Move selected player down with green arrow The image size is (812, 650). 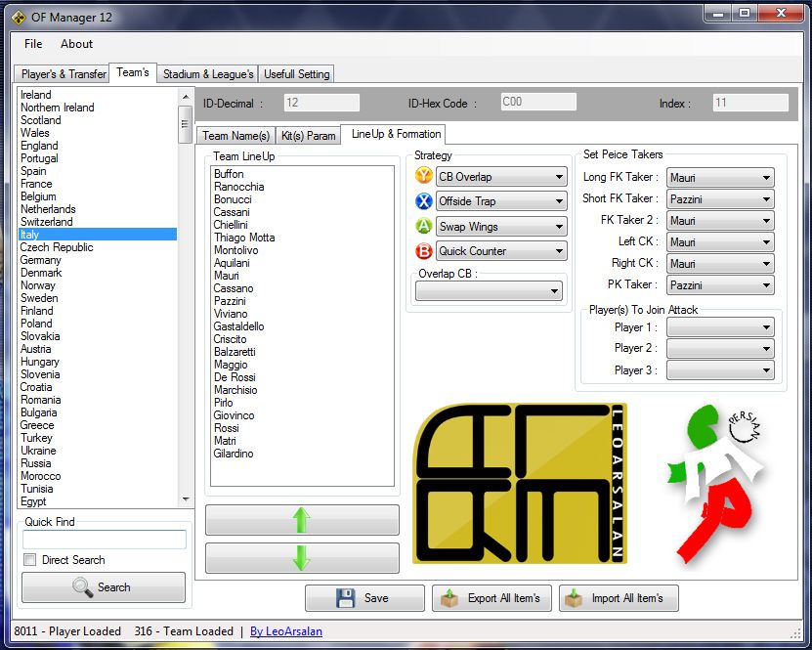302,558
